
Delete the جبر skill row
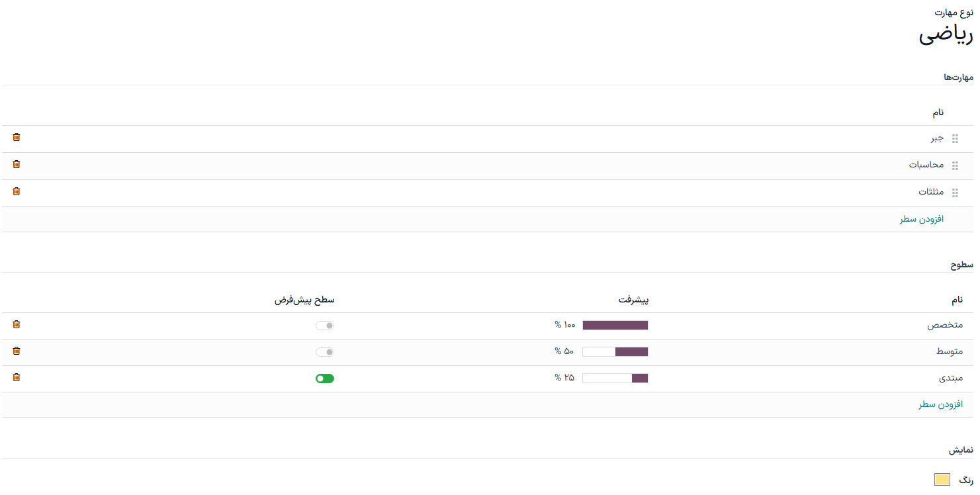click(17, 138)
